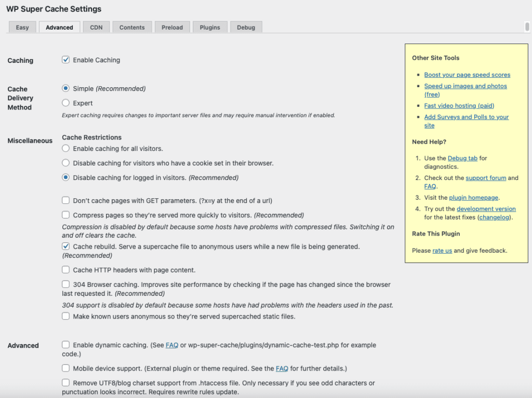Screen dimensions: 532x398
Task: Select the Expert cache delivery method
Action: (66, 103)
